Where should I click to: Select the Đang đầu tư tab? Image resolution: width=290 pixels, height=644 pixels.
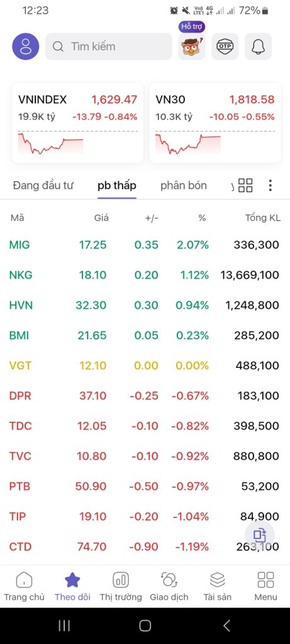[43, 186]
